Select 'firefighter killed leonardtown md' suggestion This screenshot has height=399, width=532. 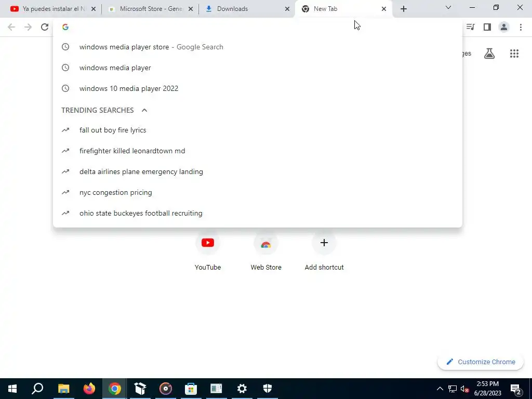[258, 151]
